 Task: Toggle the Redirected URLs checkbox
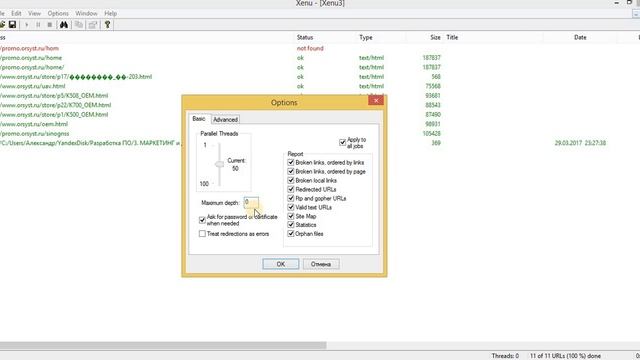(291, 189)
